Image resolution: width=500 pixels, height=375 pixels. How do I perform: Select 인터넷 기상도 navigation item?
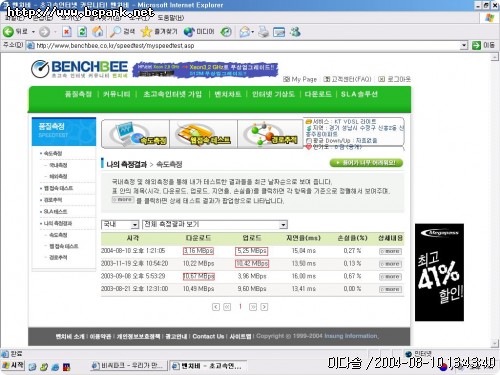pos(273,94)
